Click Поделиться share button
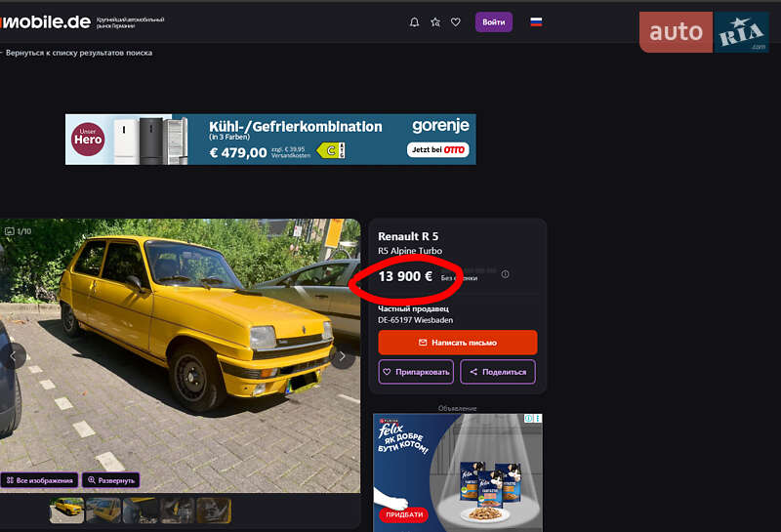781x532 pixels. tap(498, 372)
